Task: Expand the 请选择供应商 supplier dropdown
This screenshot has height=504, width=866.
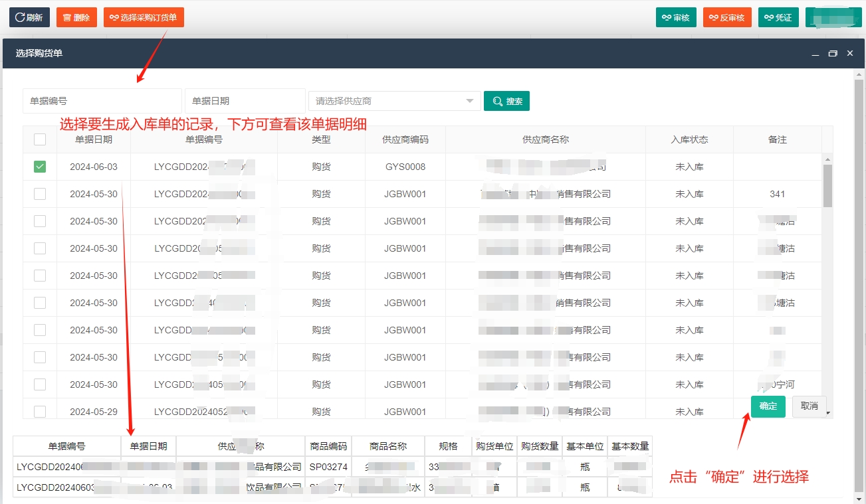Action: click(394, 101)
